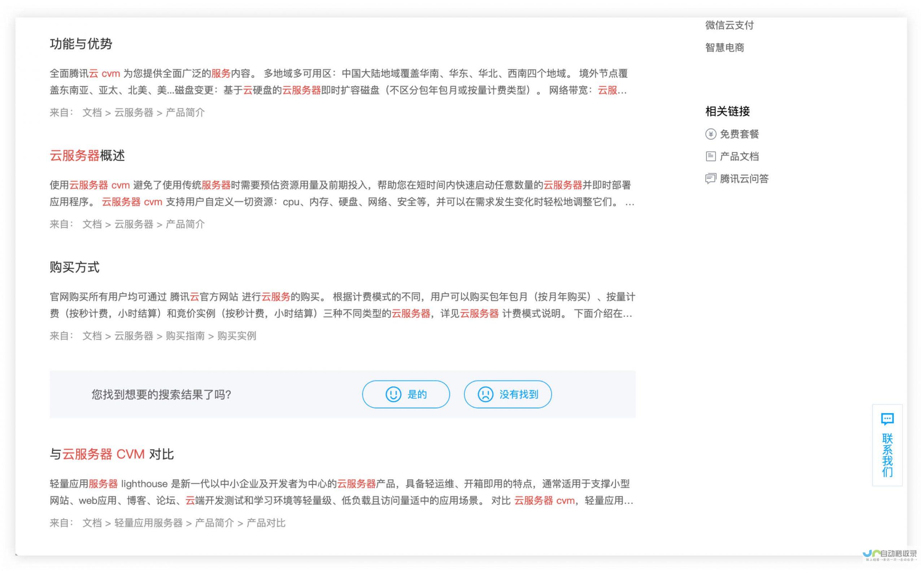Image resolution: width=924 pixels, height=571 pixels.
Task: Click 轻量应用服务器 breadcrumb in last result
Action: pyautogui.click(x=149, y=523)
